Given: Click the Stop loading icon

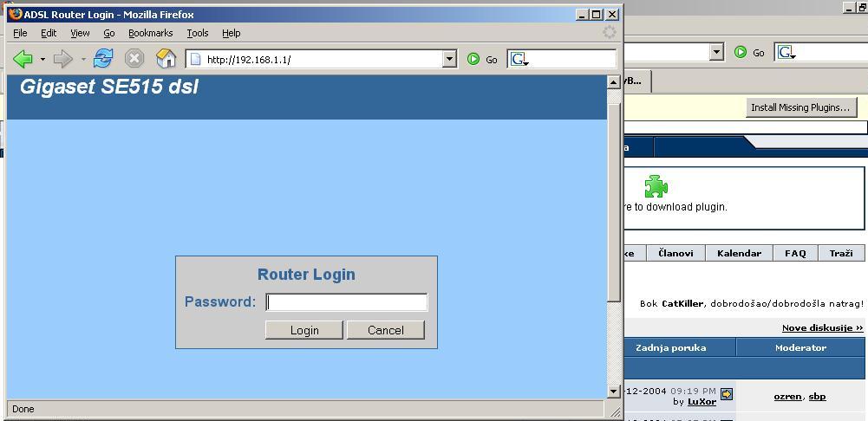Looking at the screenshot, I should [x=134, y=58].
